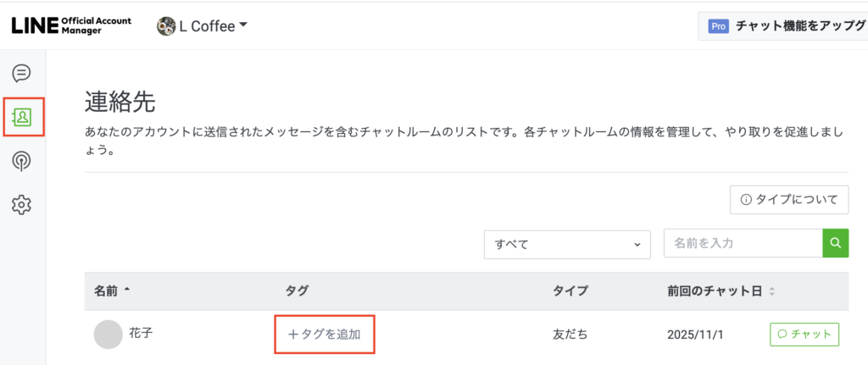Click 花子's profile avatar
Screen dimensions: 868x365
coord(108,335)
